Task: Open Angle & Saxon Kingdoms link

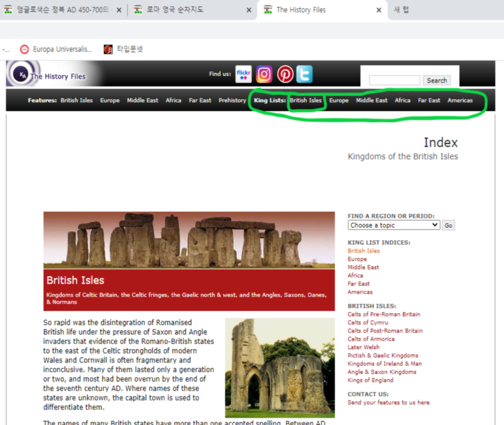Action: tap(382, 372)
